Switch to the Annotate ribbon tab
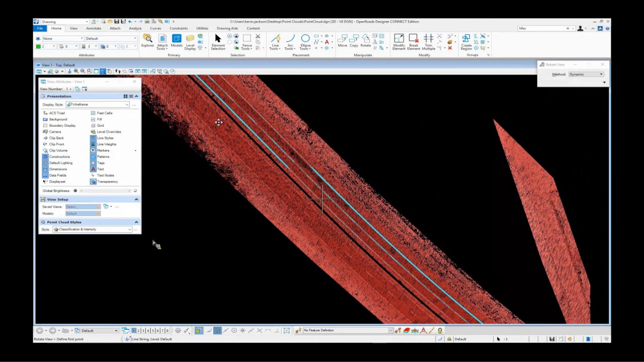This screenshot has height=362, width=644. (x=94, y=28)
